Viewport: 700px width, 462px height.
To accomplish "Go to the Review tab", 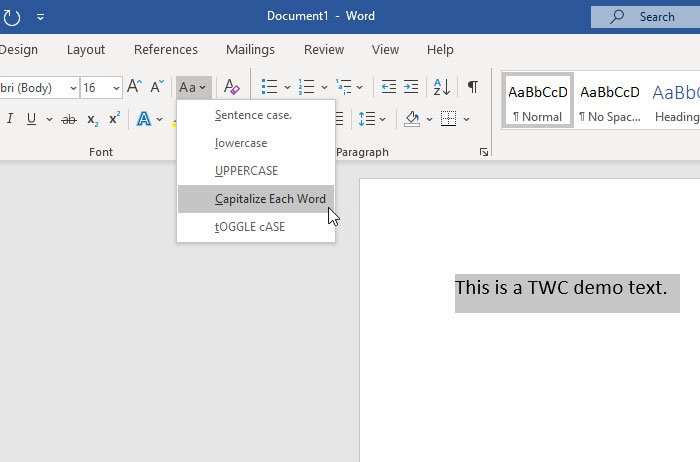I will [x=324, y=50].
